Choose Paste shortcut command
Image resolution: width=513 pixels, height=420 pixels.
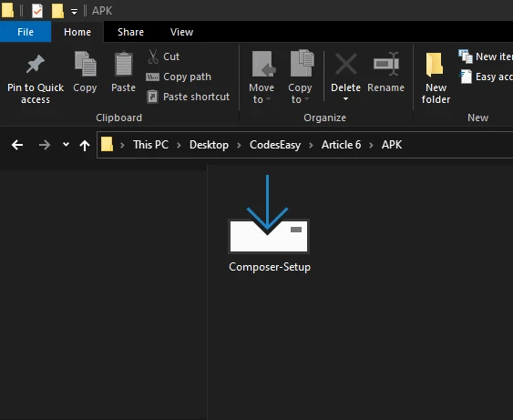(x=188, y=97)
